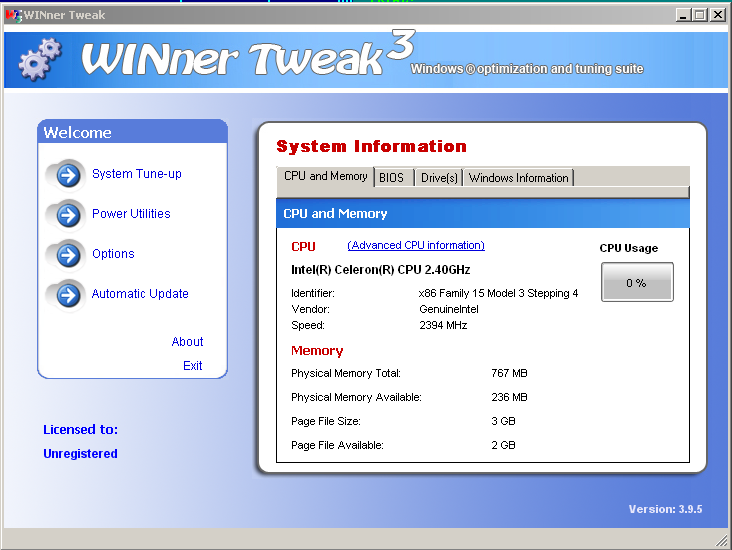Select the CPU and Memory tab

coord(325,177)
